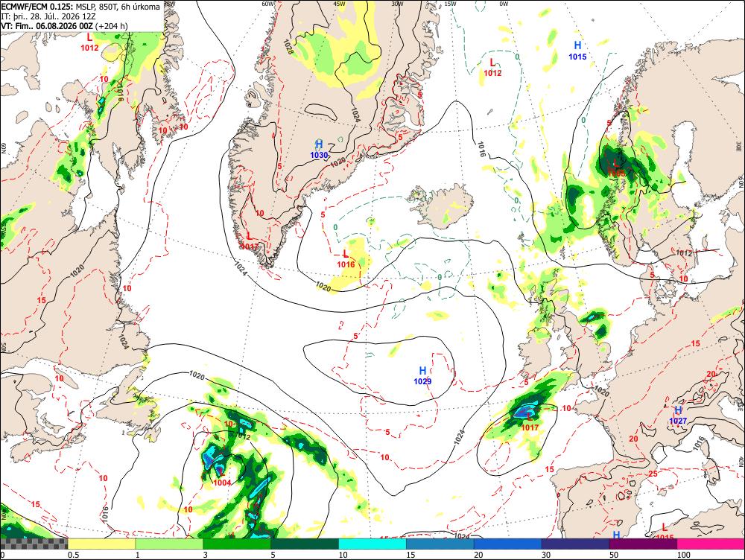Click the pink 100+ legend swatch
745x560 pixels.
coord(711,544)
